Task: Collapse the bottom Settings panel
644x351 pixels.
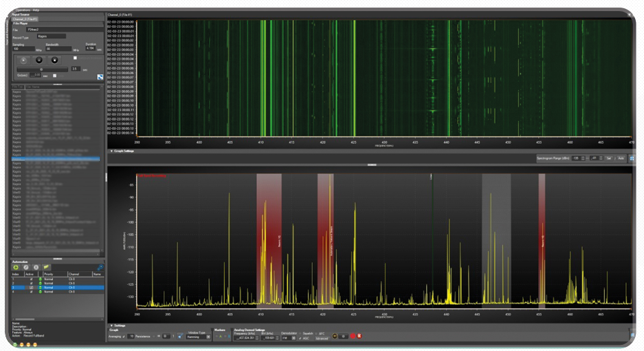Action: (111, 326)
